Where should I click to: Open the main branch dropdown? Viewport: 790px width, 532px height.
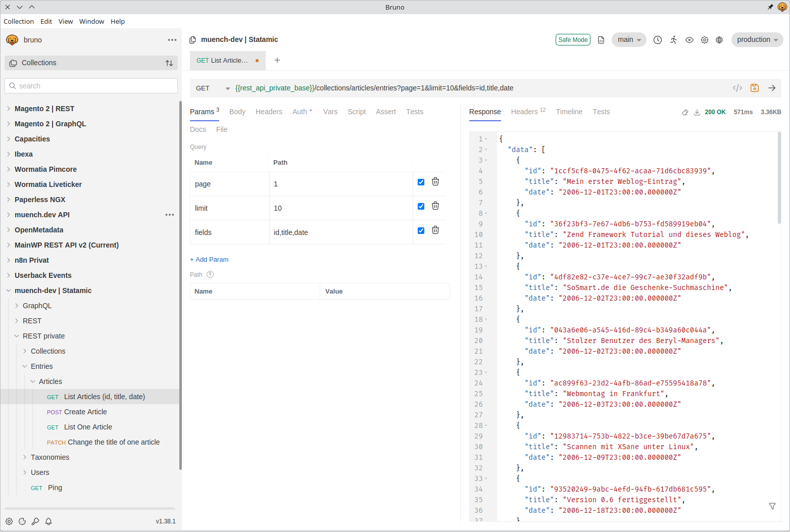(x=629, y=40)
